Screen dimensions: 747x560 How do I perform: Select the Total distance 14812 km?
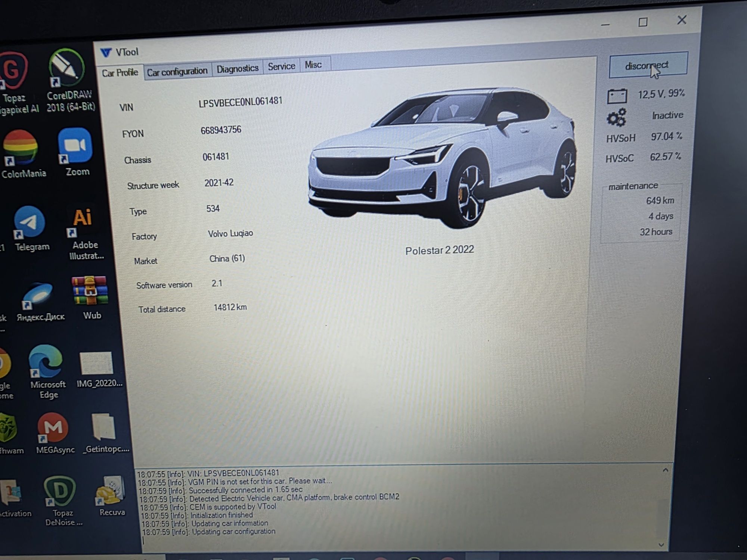pyautogui.click(x=230, y=307)
